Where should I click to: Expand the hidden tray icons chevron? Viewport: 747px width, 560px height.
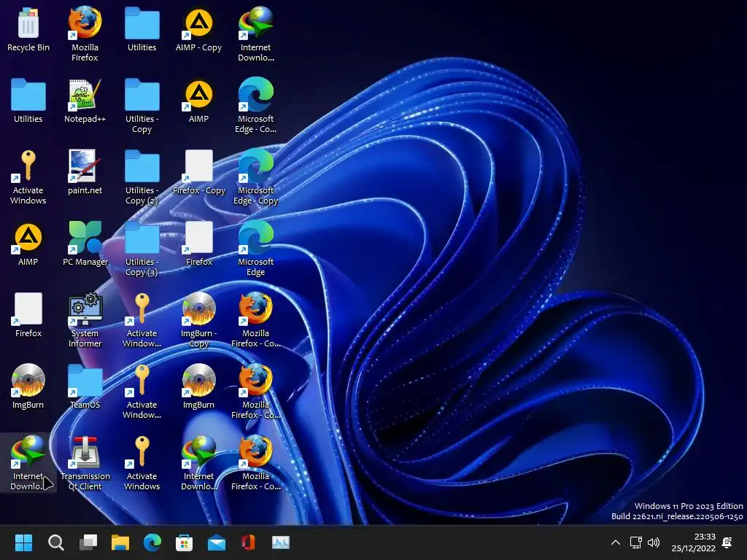point(616,542)
